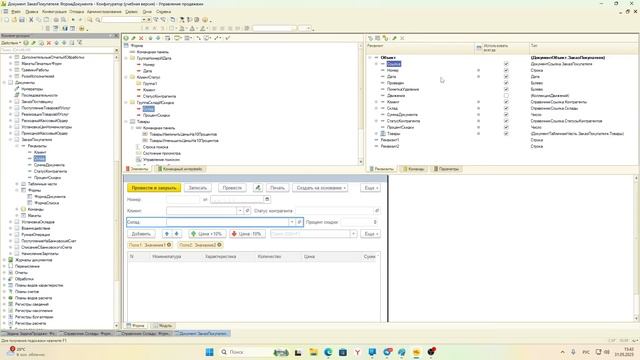
Task: Click the Процент скидки stepper control
Action: click(x=375, y=222)
